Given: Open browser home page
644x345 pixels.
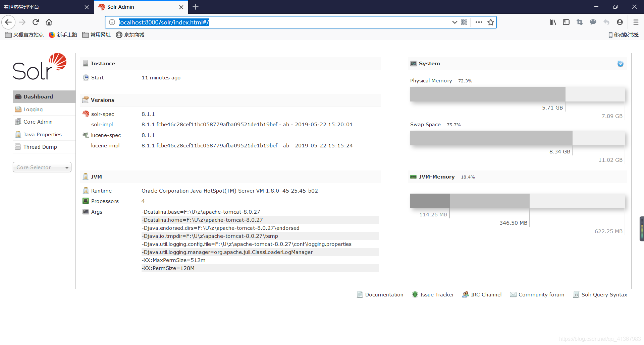Looking at the screenshot, I should tap(49, 22).
